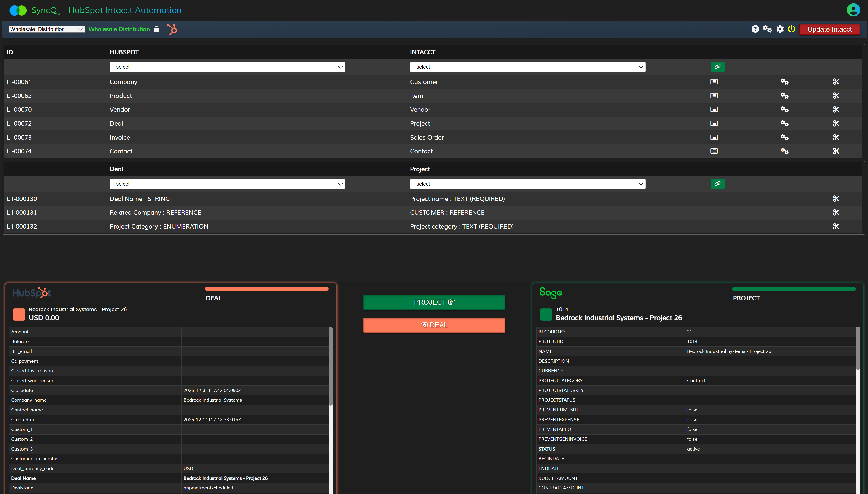Click the HubSpot deal panel scrollbar
868x494 pixels.
coord(330,366)
